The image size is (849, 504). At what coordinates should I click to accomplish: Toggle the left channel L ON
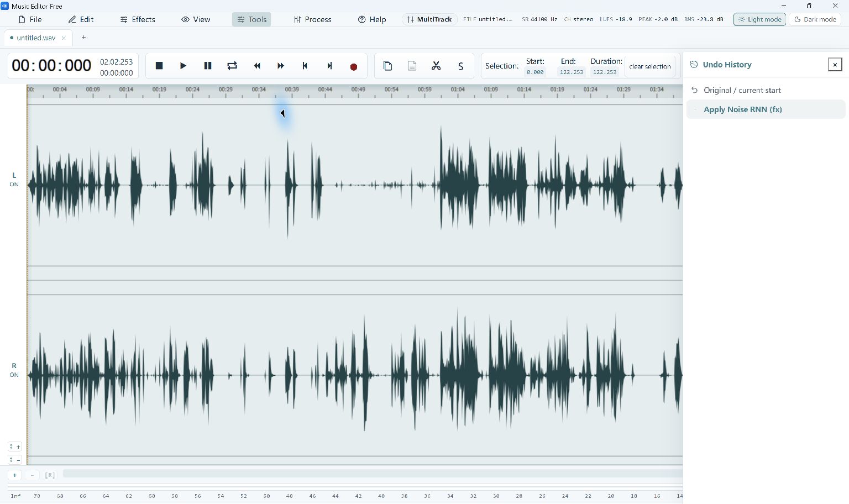[x=14, y=180]
